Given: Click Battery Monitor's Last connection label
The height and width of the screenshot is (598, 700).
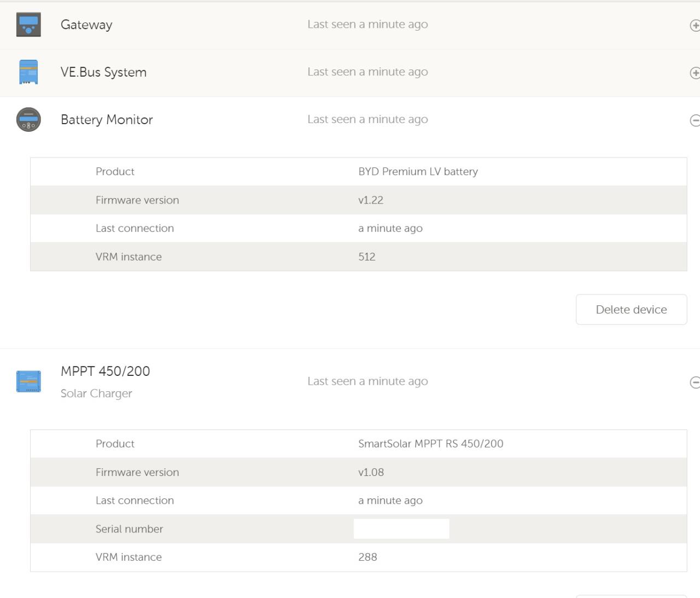Looking at the screenshot, I should click(135, 229).
